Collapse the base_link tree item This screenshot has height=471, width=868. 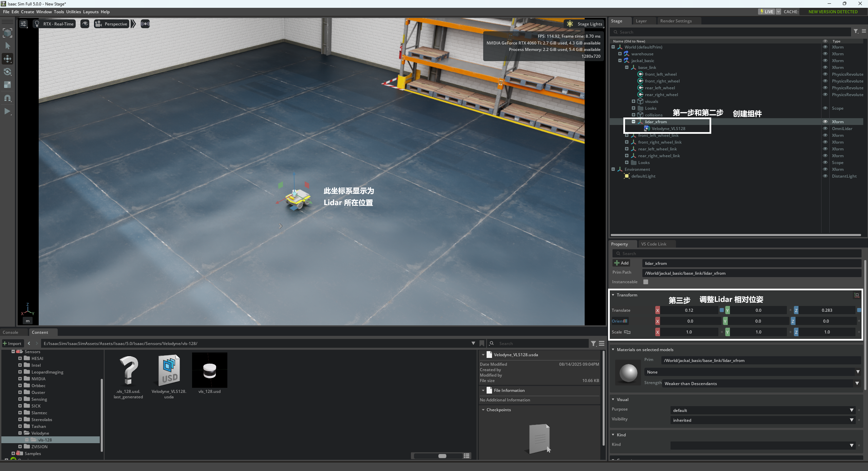(626, 67)
